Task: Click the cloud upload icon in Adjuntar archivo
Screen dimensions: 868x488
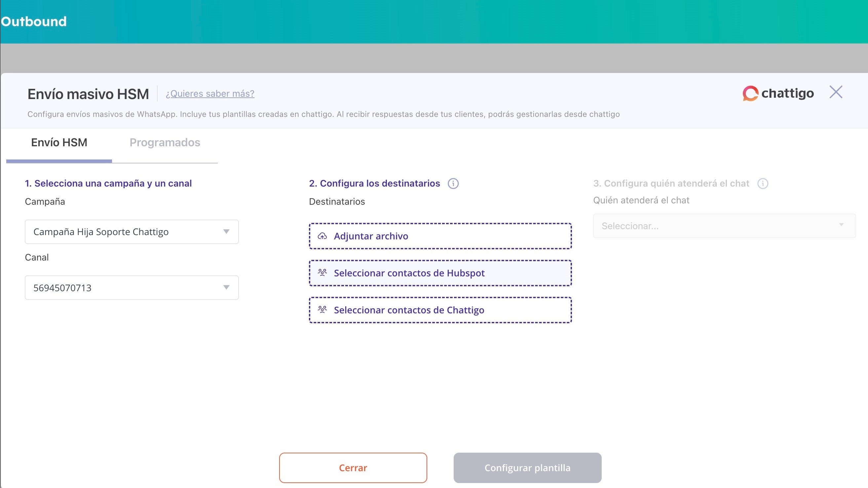Action: (322, 236)
